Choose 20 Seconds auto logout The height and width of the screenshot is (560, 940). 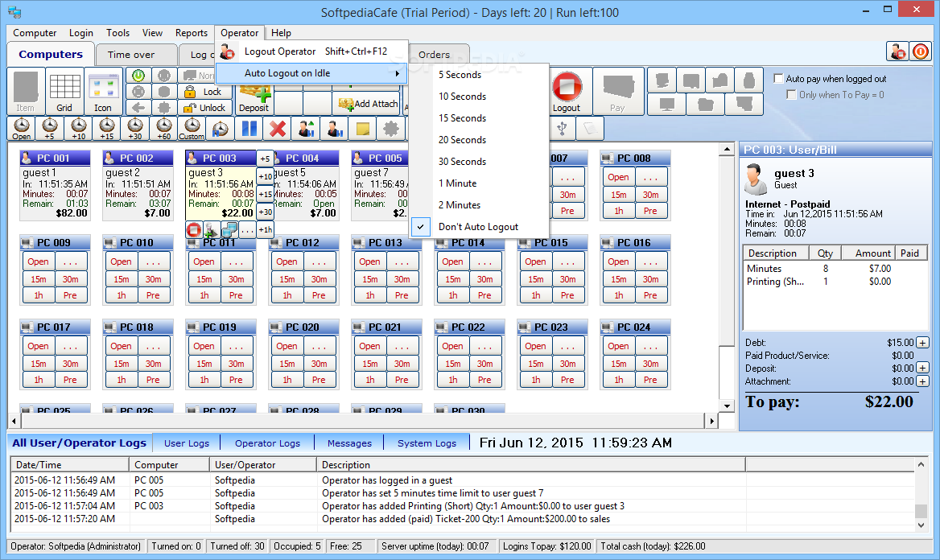(x=478, y=140)
